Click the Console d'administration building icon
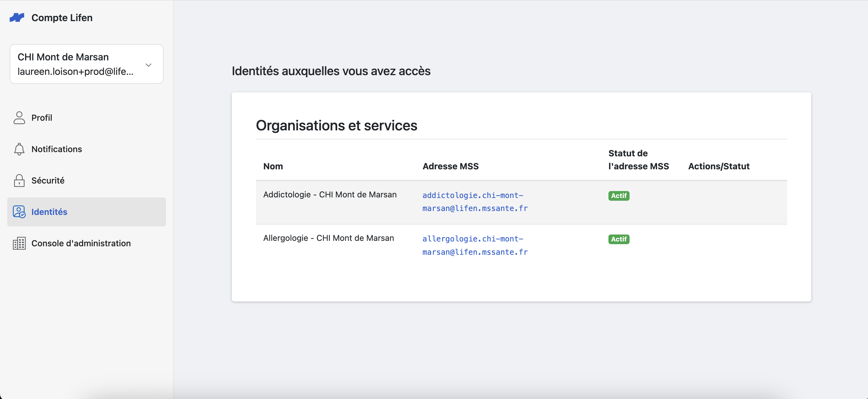Viewport: 868px width, 399px height. point(19,243)
